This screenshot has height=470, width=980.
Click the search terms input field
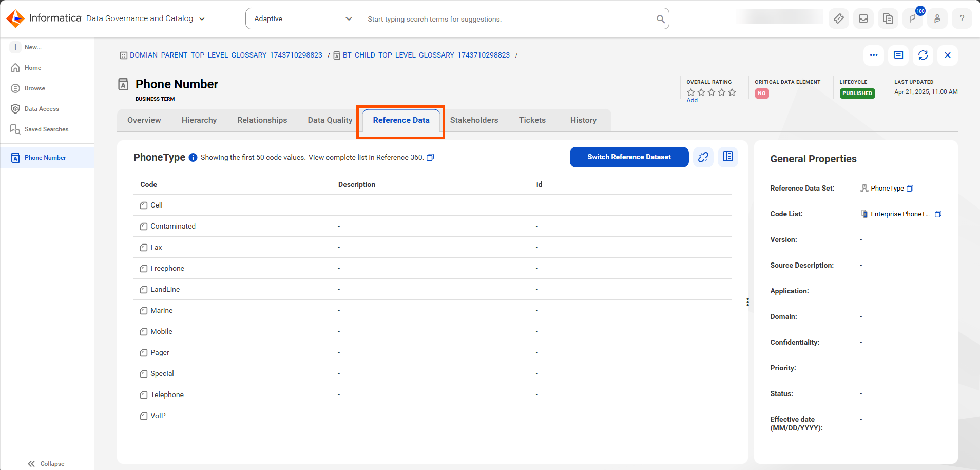point(508,19)
